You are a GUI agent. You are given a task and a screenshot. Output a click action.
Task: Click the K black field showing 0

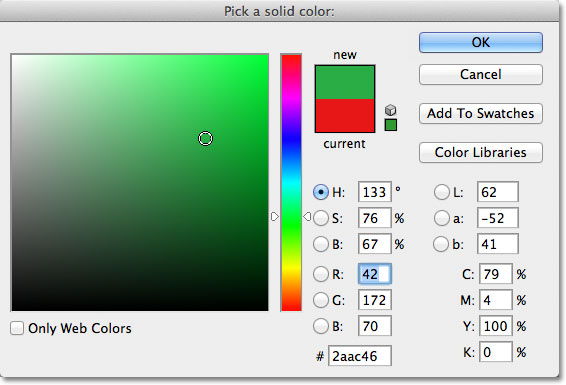click(x=496, y=352)
